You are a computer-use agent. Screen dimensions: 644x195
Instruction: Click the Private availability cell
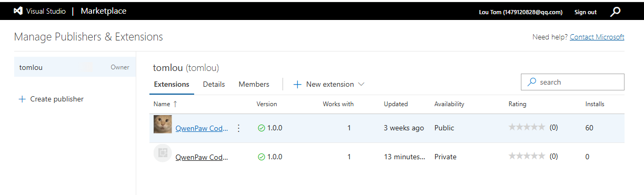445,157
